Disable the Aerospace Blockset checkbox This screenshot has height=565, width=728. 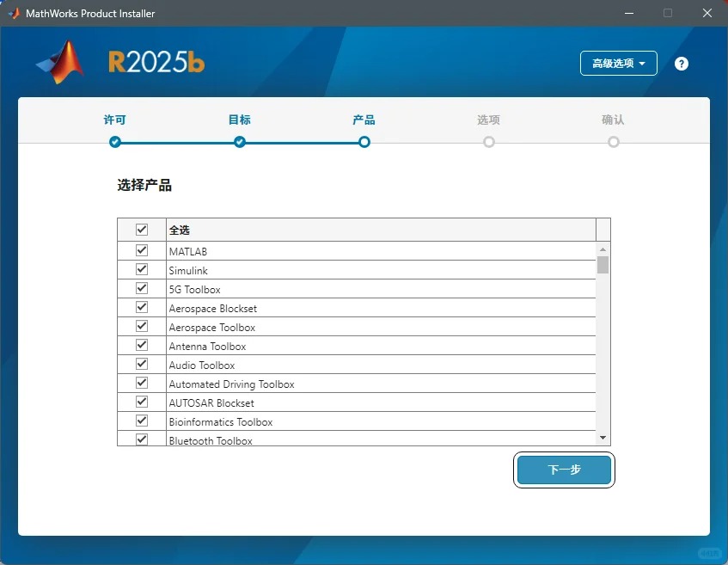click(142, 306)
